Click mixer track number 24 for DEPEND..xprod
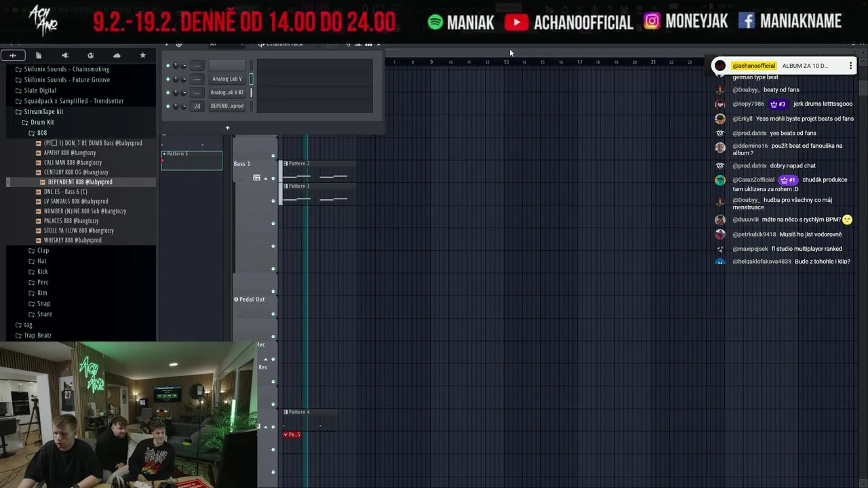 pyautogui.click(x=197, y=106)
